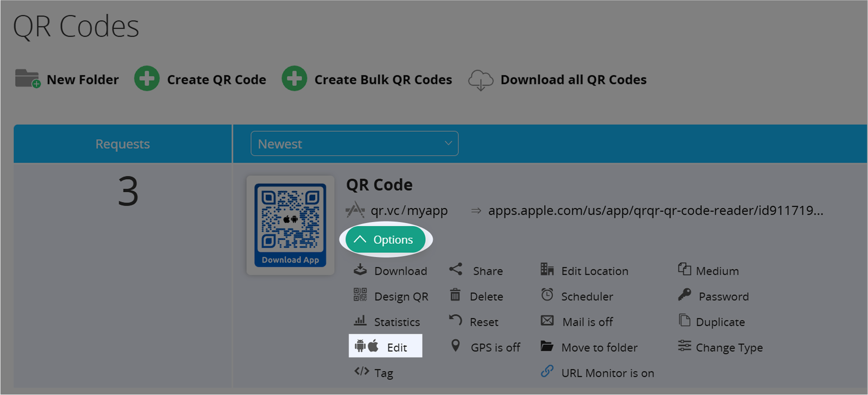Click the New Folder icon
This screenshot has width=868, height=395.
[x=28, y=79]
